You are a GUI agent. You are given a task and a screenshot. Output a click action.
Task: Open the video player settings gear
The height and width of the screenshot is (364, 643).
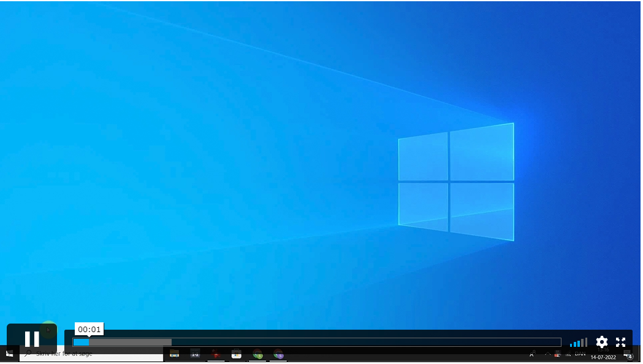click(601, 342)
